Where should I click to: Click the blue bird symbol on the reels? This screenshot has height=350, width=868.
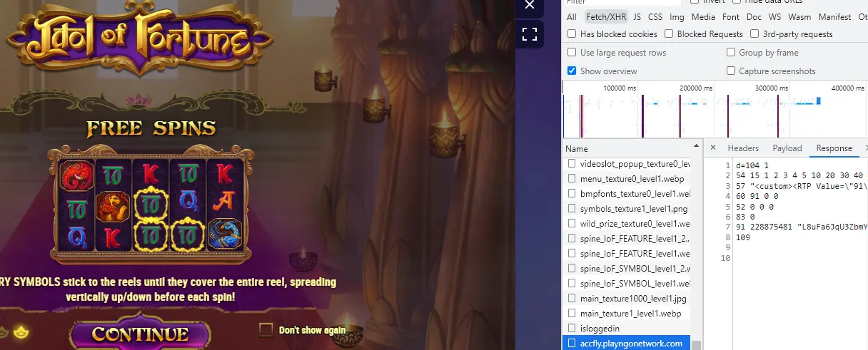225,235
